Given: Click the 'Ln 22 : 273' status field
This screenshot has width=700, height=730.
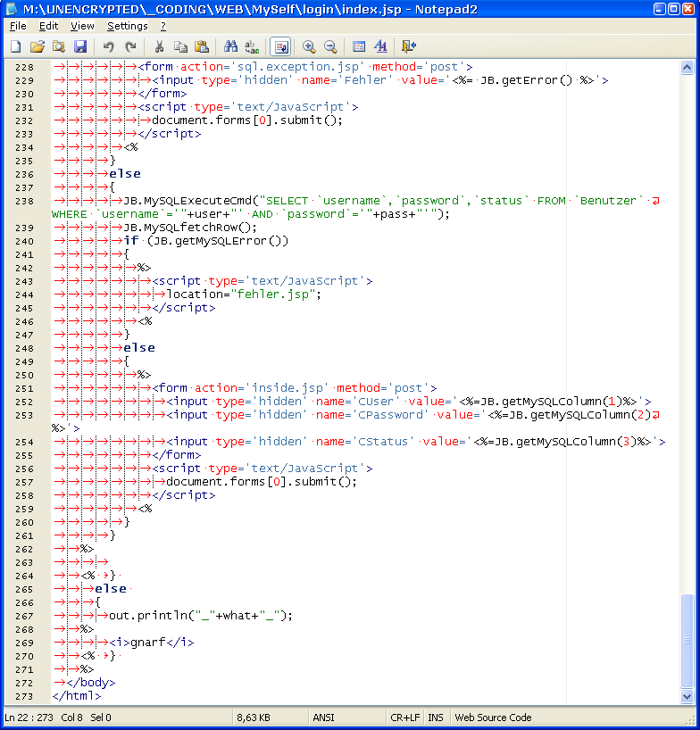Looking at the screenshot, I should 29,718.
